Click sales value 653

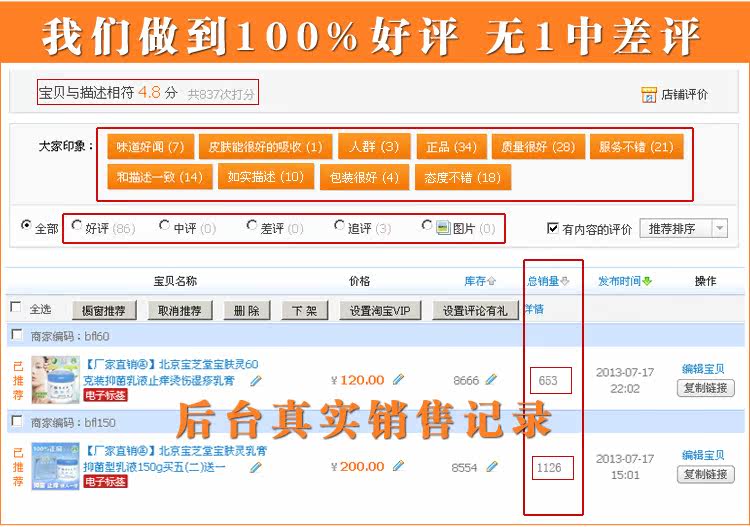tap(548, 381)
